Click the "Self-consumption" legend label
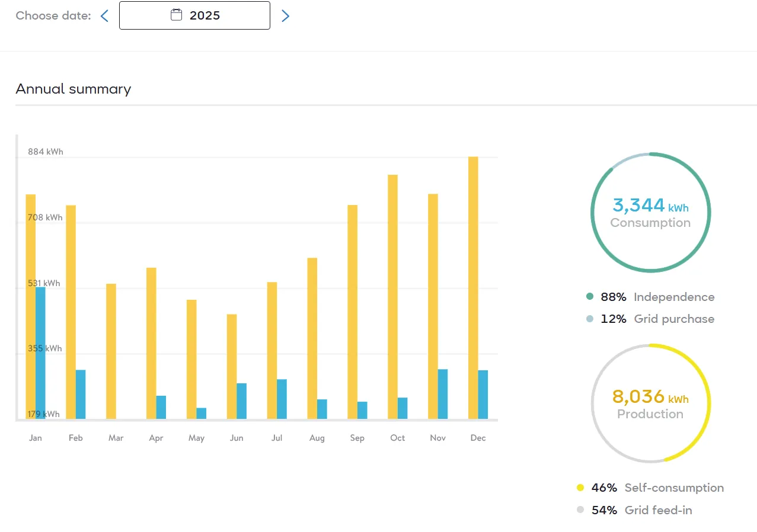The height and width of the screenshot is (532, 757). coord(674,488)
